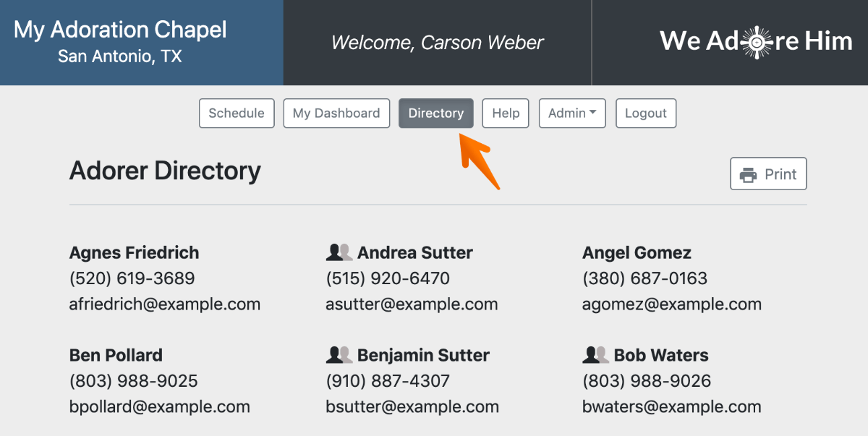Click the Welcome, Carson Weber text
This screenshot has width=868, height=436.
[x=437, y=43]
